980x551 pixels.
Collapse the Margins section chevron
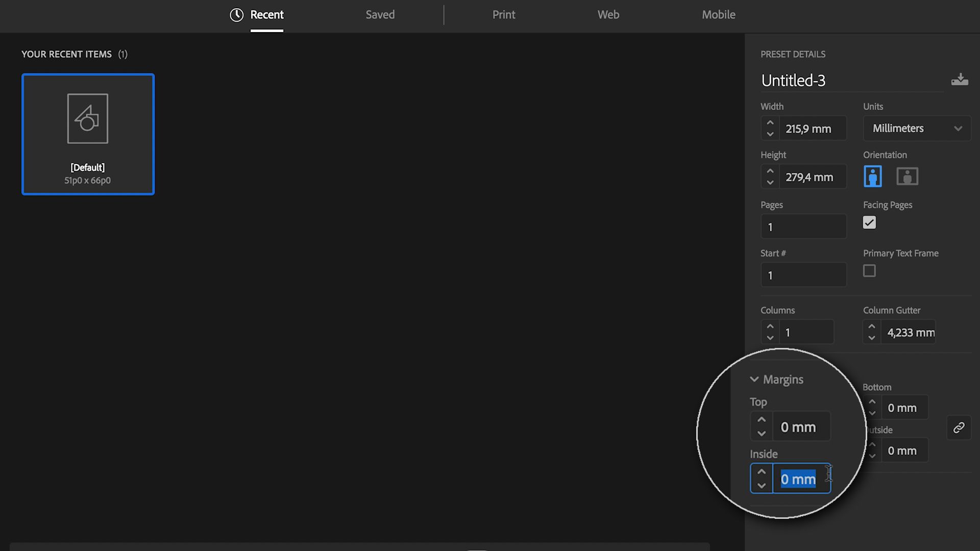(x=754, y=379)
